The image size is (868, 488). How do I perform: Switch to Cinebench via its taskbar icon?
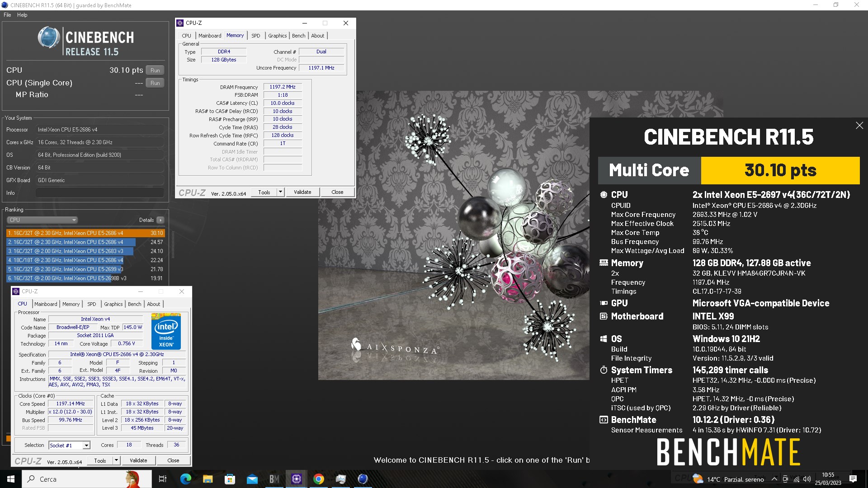[363, 479]
